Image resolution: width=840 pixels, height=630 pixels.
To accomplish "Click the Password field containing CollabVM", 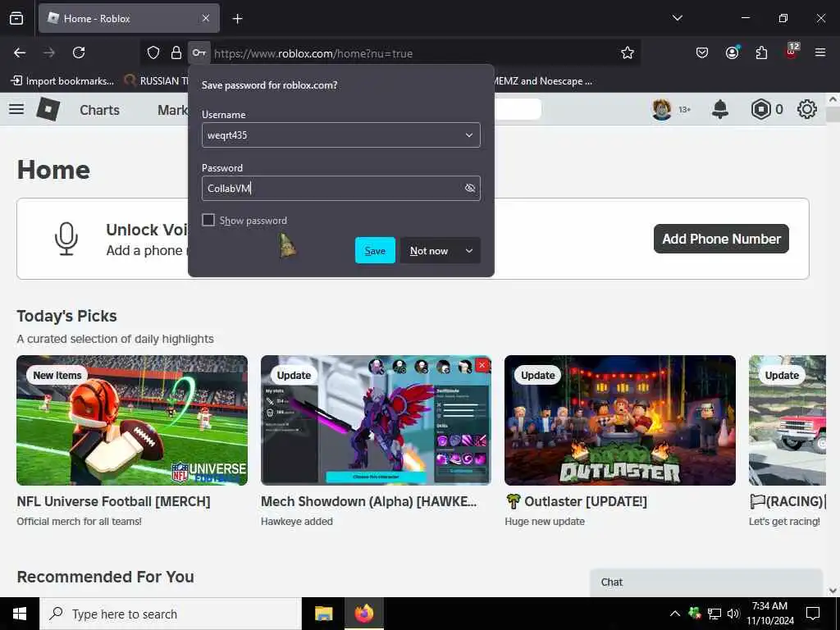I will [341, 188].
